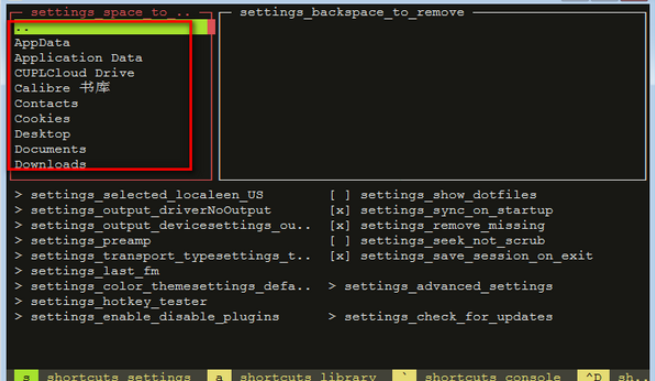655x381 pixels.
Task: Open the settings_preamp entry
Action: pyautogui.click(x=83, y=241)
